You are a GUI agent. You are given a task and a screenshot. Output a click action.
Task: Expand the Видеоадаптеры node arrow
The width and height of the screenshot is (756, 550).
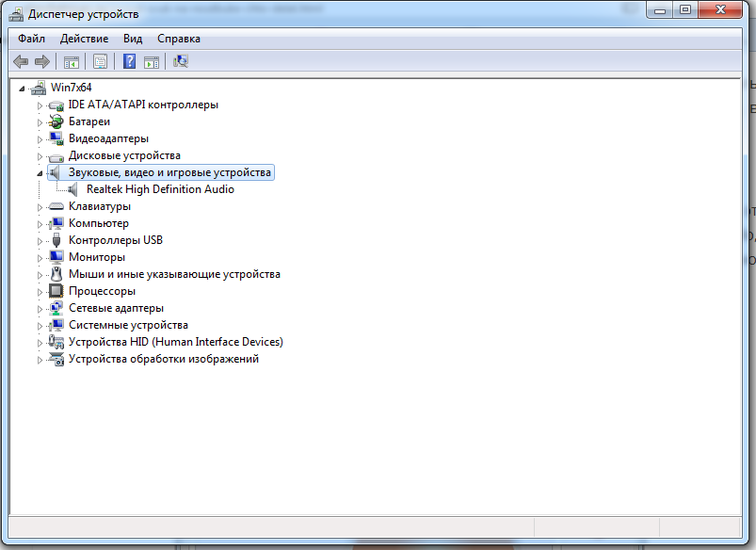pos(40,139)
